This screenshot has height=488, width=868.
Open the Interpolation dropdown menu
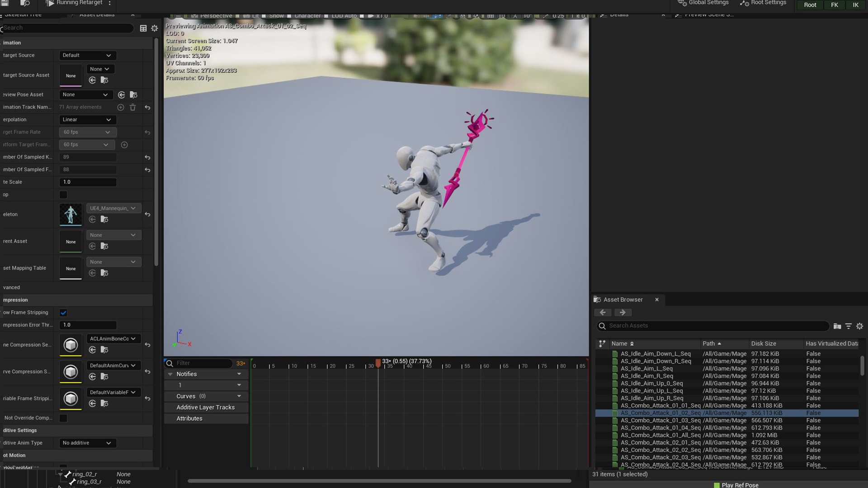click(86, 120)
